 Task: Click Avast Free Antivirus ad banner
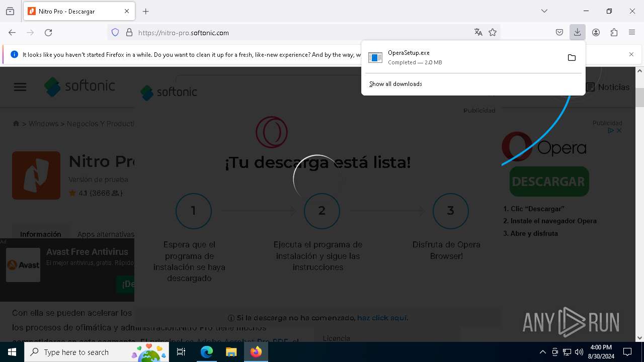67,270
